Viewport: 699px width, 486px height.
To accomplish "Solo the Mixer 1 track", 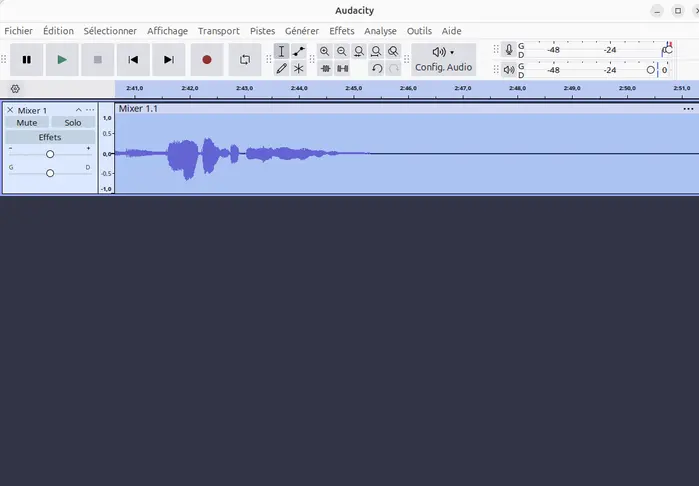I will pos(73,123).
